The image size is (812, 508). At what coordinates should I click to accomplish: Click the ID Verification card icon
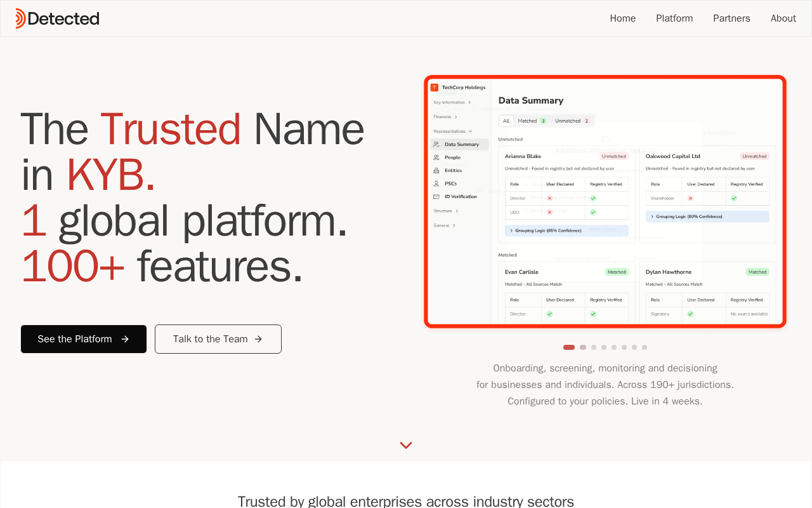click(436, 197)
